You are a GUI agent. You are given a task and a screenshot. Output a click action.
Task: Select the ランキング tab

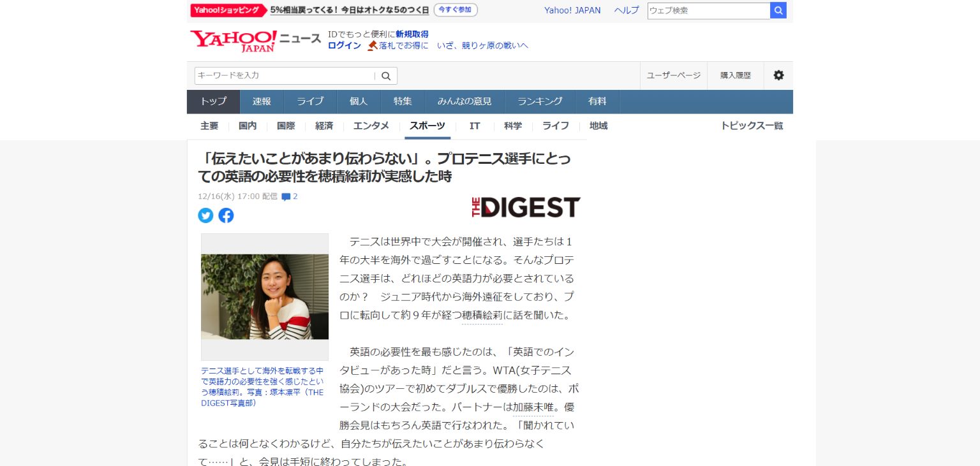tap(540, 101)
